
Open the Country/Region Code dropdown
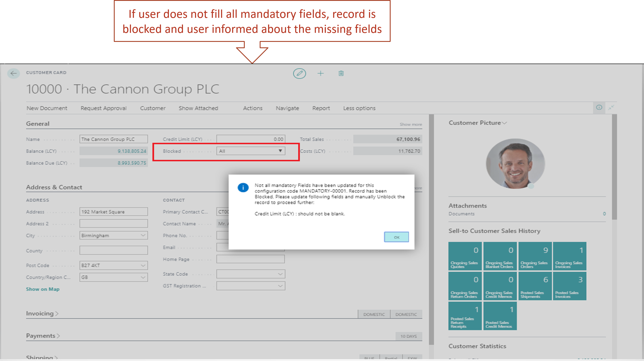114,277
